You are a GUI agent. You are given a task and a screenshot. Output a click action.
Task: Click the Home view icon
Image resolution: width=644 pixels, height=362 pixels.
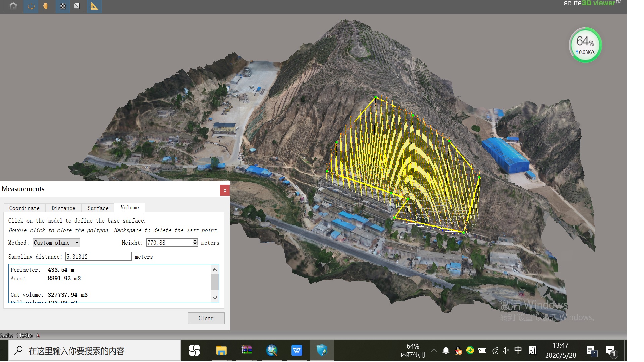pos(13,6)
